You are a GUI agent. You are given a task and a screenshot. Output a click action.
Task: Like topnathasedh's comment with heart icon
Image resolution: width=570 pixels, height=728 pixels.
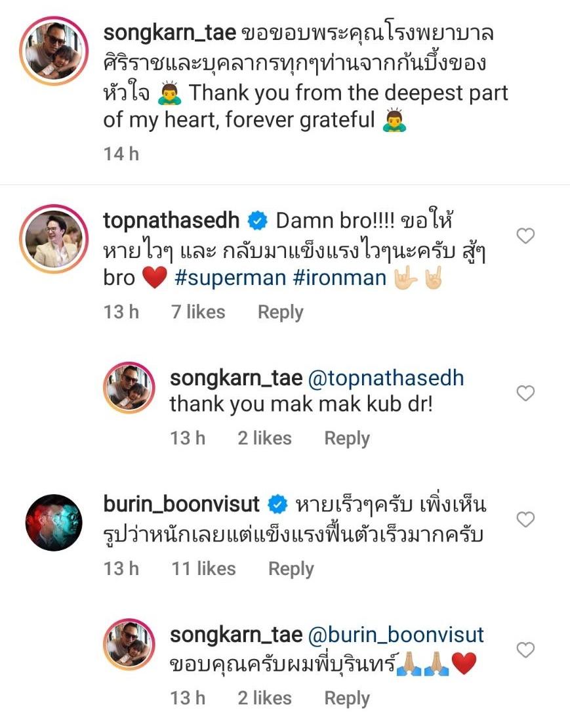pyautogui.click(x=525, y=236)
